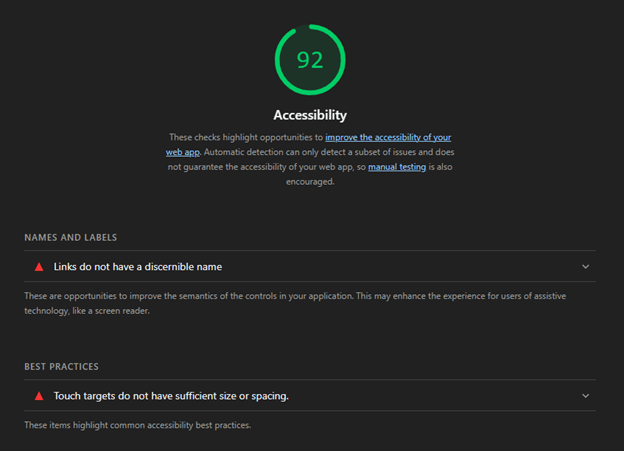The width and height of the screenshot is (624, 451).
Task: Click the red warning triangle beside 'Links do not have a discernible name'
Action: click(x=39, y=267)
